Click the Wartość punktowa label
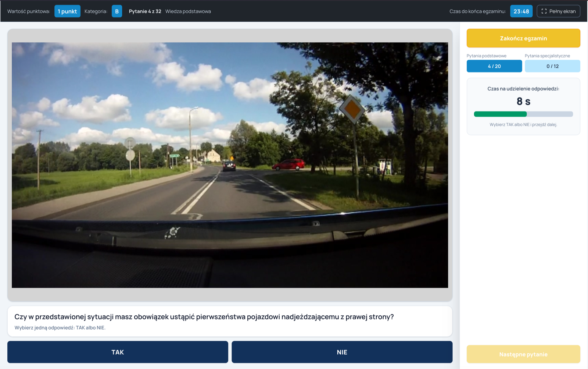588x369 pixels. (x=29, y=11)
